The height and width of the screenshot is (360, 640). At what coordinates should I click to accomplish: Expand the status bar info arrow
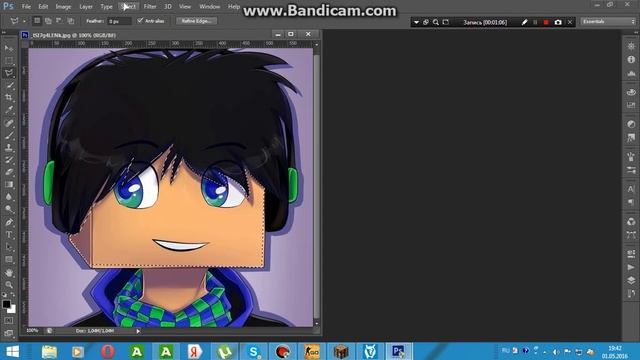(138, 331)
